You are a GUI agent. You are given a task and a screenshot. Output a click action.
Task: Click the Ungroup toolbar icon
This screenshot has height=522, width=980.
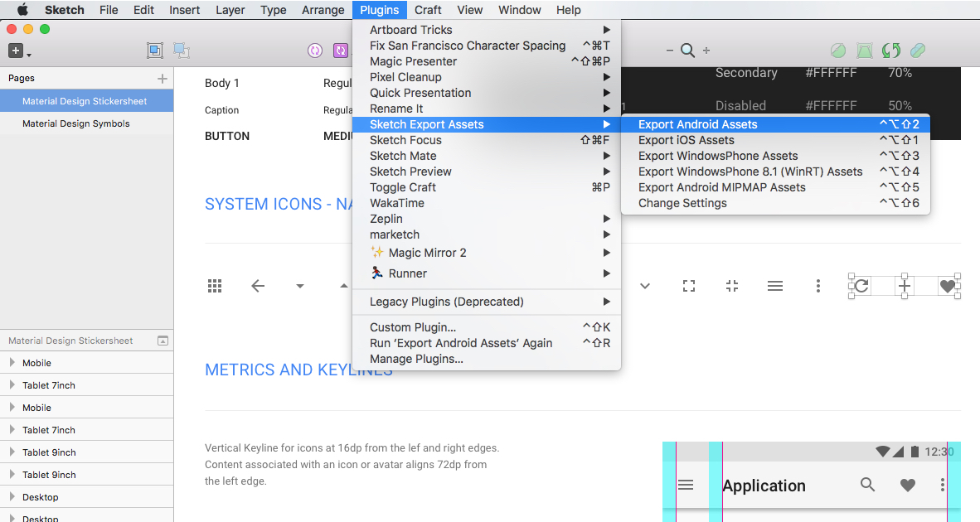[182, 51]
